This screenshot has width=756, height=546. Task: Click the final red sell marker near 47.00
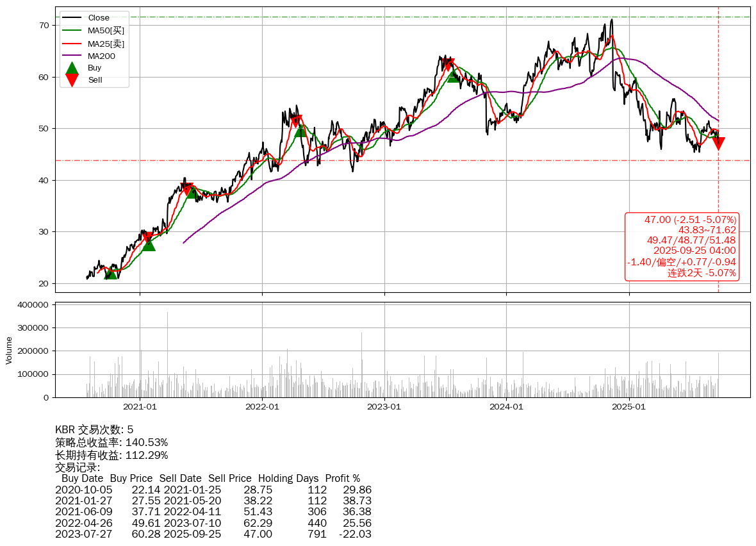(718, 144)
